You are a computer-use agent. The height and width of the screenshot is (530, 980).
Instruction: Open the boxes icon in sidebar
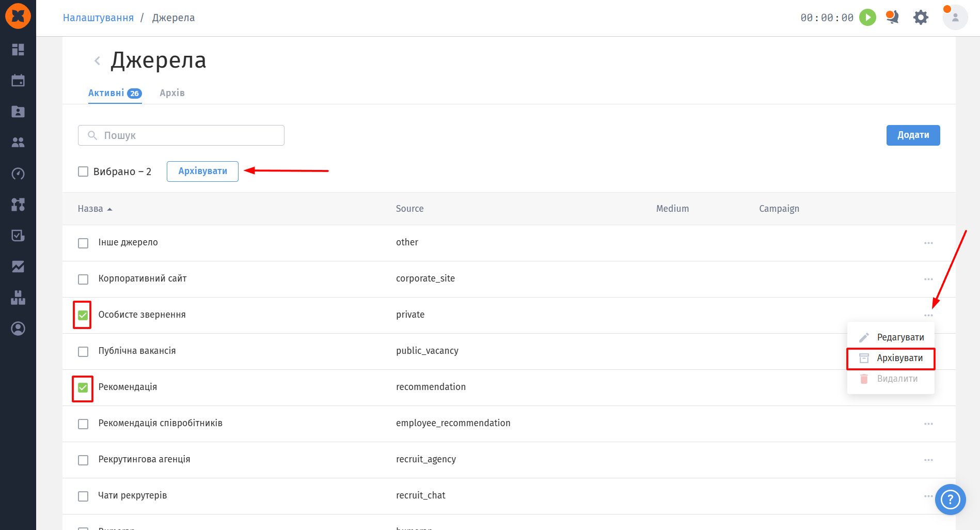click(18, 298)
